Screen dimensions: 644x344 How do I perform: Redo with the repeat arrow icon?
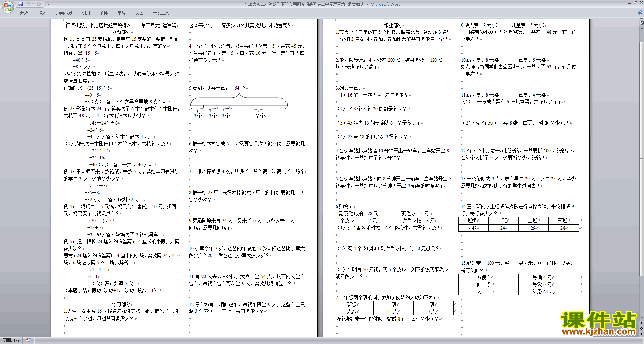(39, 4)
